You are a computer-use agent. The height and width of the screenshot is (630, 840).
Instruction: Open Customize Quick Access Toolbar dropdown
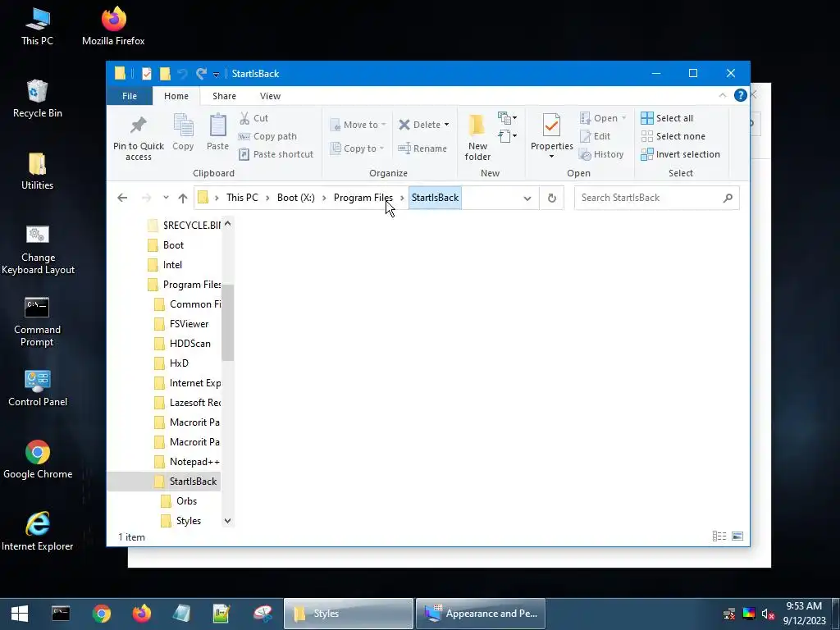pos(216,74)
